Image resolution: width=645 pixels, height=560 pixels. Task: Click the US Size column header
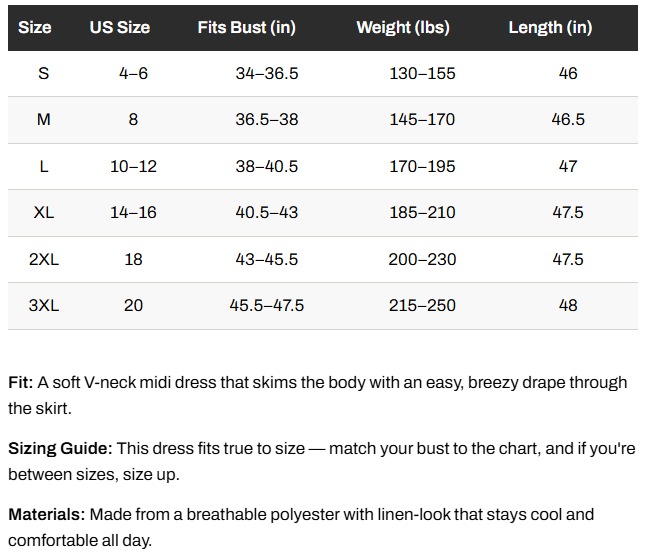pyautogui.click(x=120, y=28)
